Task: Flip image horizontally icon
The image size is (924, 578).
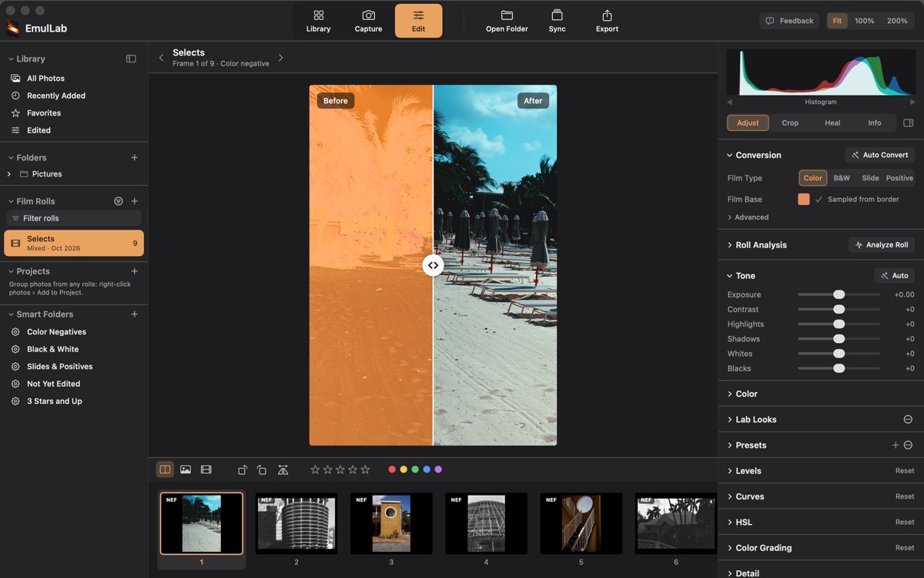Action: click(x=283, y=469)
